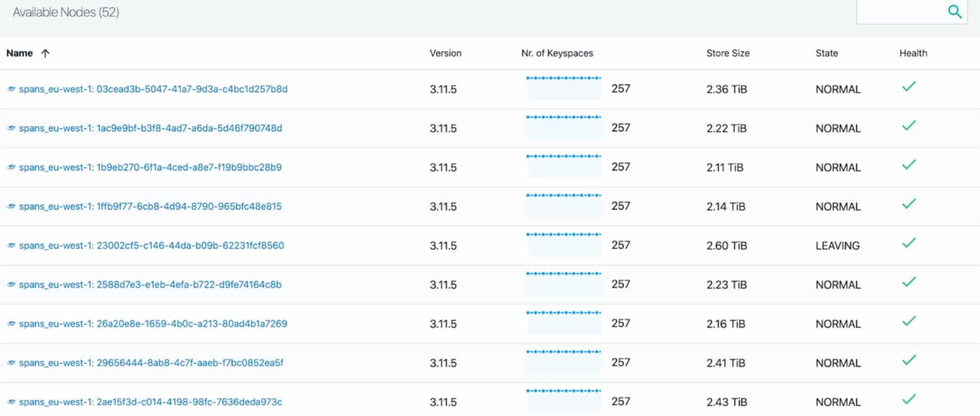
Task: Open node 1b9eb270-6f1a-4ced-a8e7-f19b9bbc28b9
Action: (x=150, y=167)
